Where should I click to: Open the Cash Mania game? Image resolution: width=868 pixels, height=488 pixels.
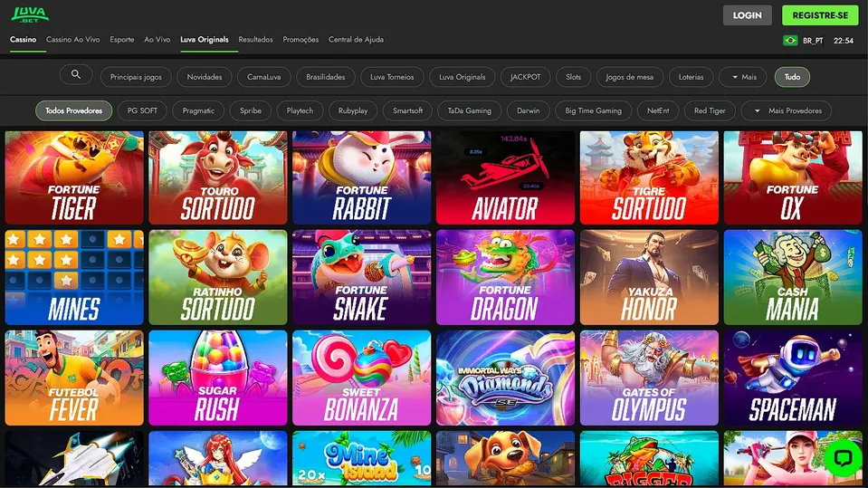click(x=793, y=278)
